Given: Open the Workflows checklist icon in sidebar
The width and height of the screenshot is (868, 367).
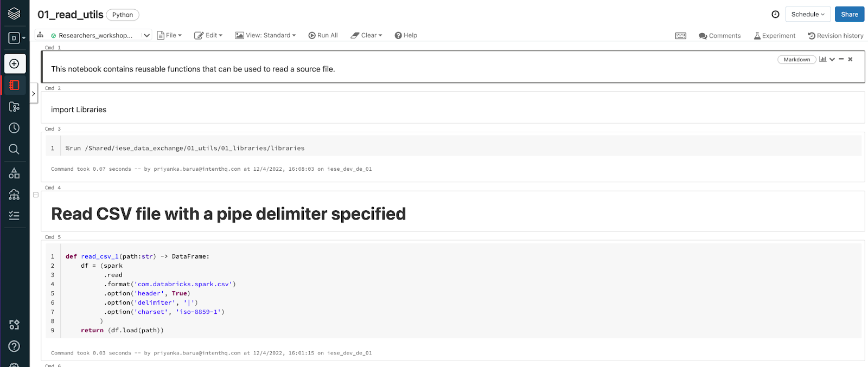Looking at the screenshot, I should (15, 216).
